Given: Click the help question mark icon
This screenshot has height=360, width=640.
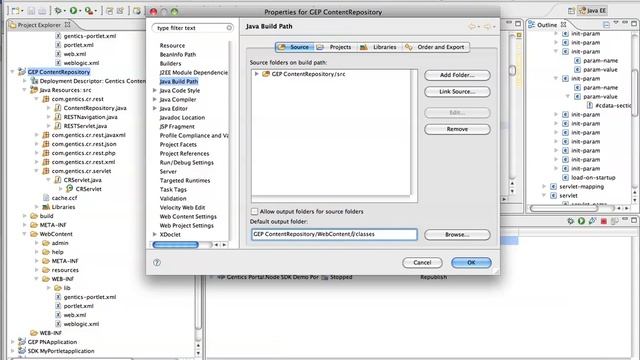Looking at the screenshot, I should 157,262.
